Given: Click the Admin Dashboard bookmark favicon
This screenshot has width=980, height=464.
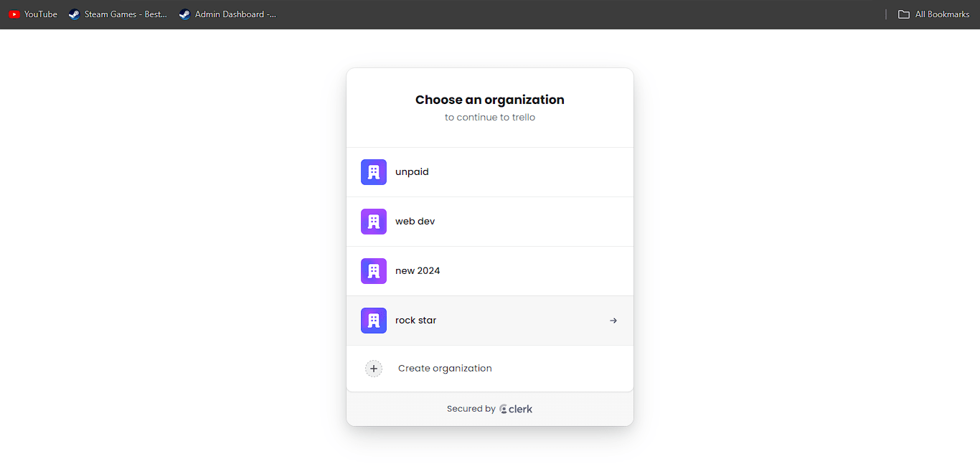Looking at the screenshot, I should [x=185, y=14].
